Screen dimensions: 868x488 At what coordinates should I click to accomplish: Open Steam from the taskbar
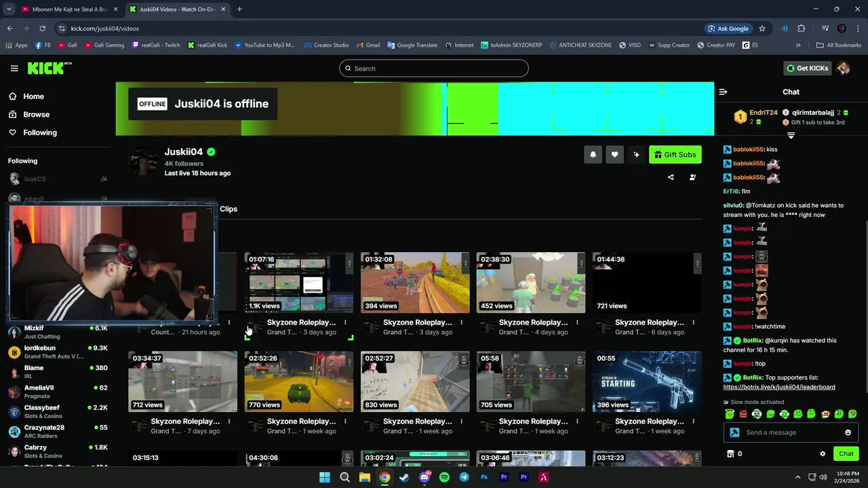(404, 477)
